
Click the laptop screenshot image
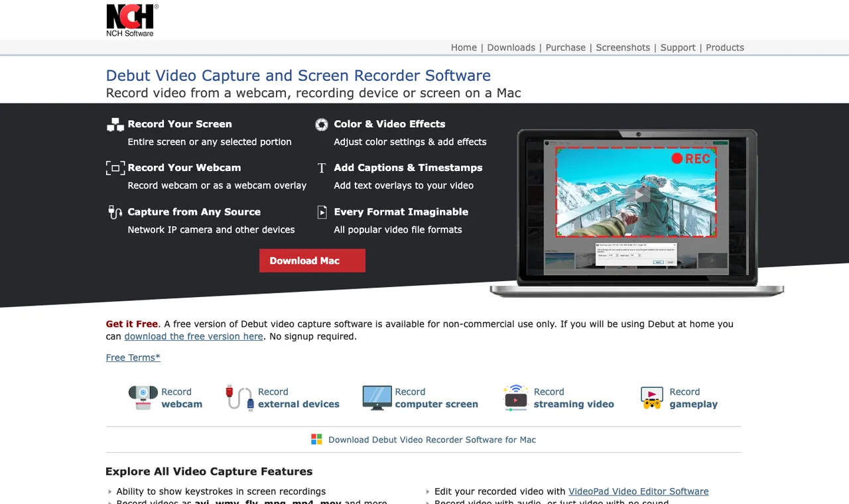tap(637, 212)
